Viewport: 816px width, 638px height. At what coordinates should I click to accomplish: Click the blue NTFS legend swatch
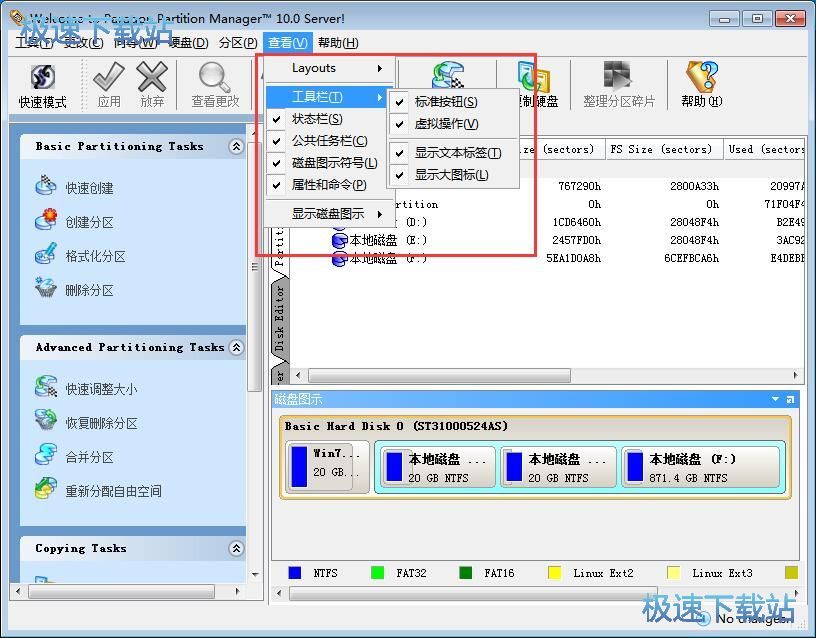295,573
